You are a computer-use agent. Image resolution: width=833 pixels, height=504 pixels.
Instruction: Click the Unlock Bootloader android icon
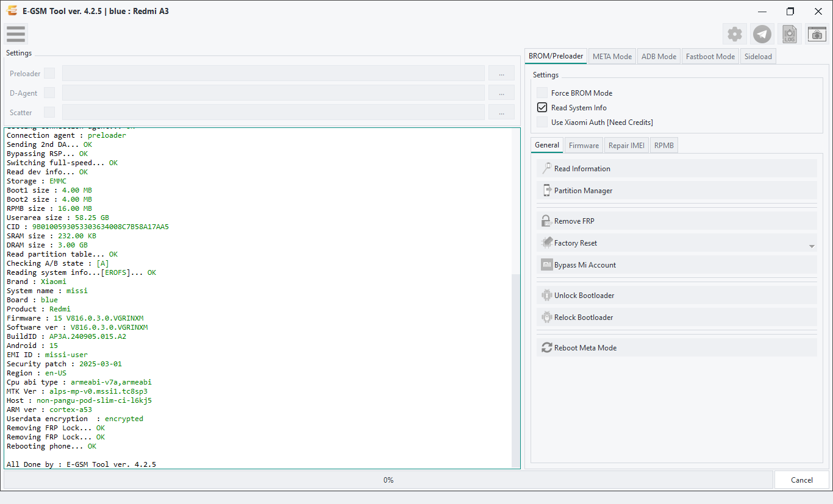pyautogui.click(x=546, y=296)
